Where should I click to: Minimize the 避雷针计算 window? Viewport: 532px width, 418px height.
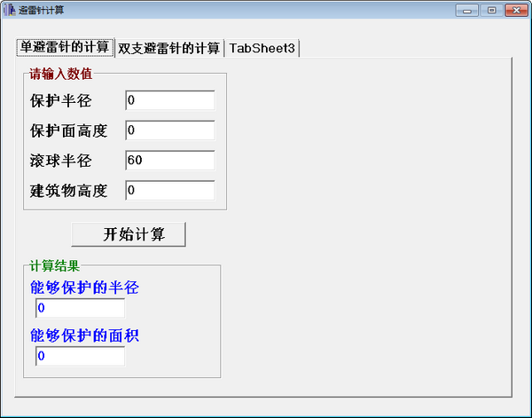[467, 11]
